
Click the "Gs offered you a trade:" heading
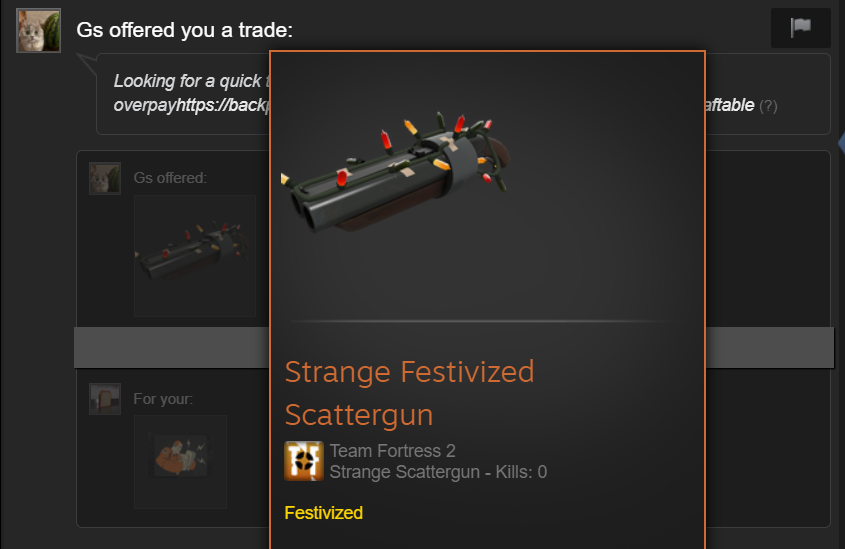click(184, 30)
